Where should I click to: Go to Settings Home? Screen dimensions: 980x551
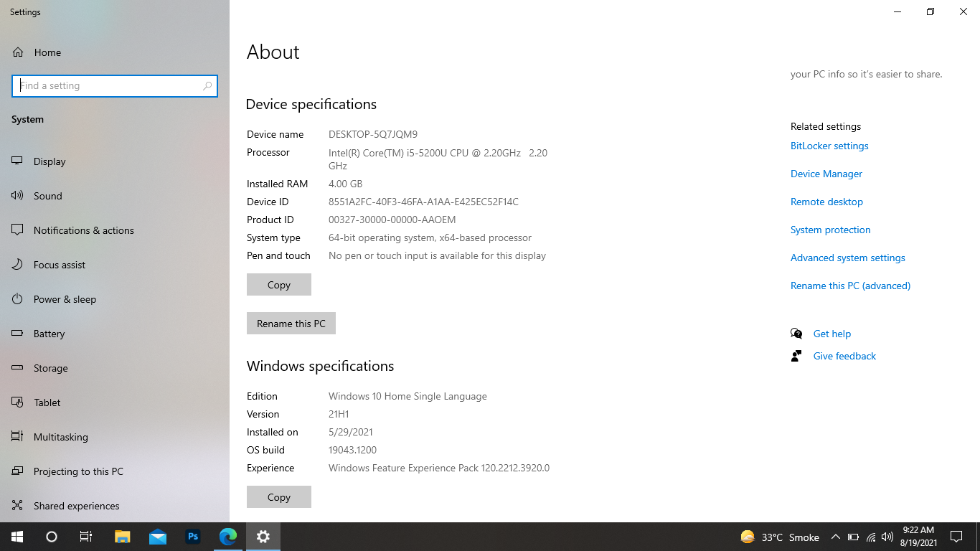coord(47,52)
